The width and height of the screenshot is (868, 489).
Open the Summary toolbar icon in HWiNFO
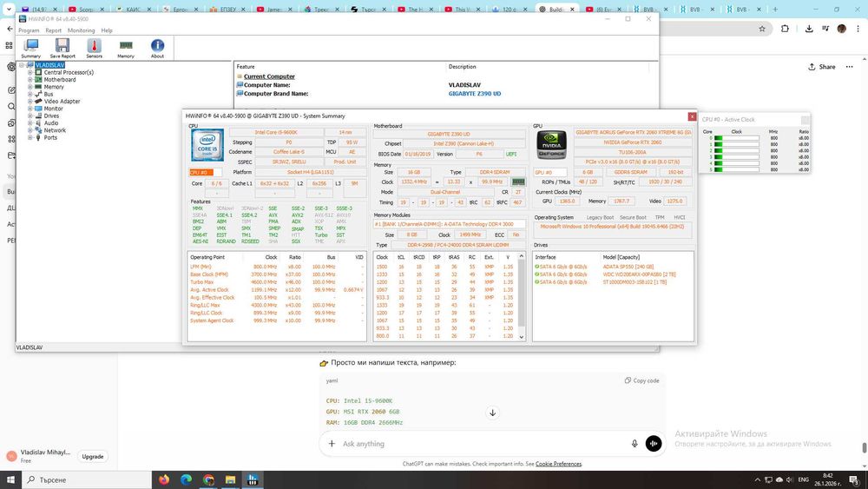31,49
